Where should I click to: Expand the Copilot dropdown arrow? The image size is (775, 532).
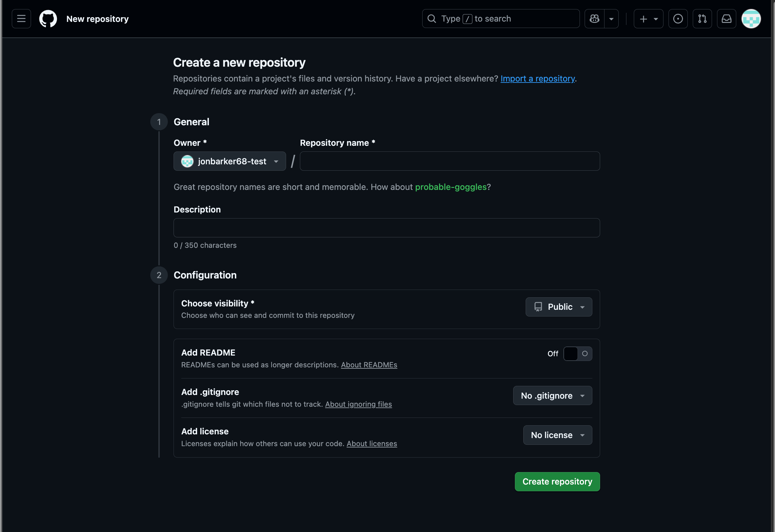(611, 19)
